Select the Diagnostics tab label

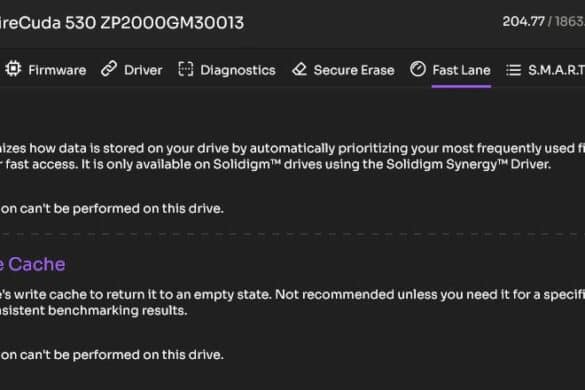238,70
